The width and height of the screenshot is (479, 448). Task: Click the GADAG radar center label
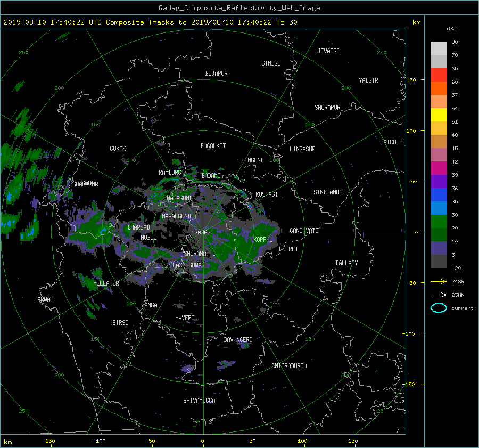[203, 232]
